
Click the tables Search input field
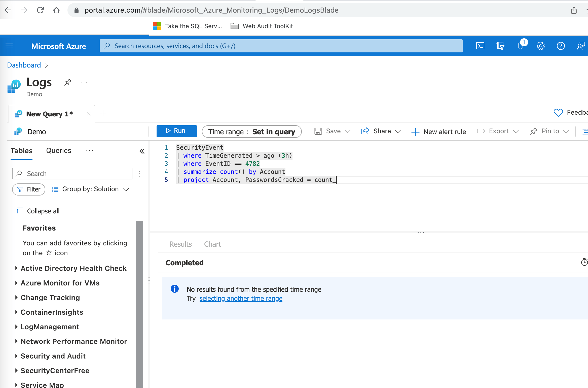click(76, 174)
